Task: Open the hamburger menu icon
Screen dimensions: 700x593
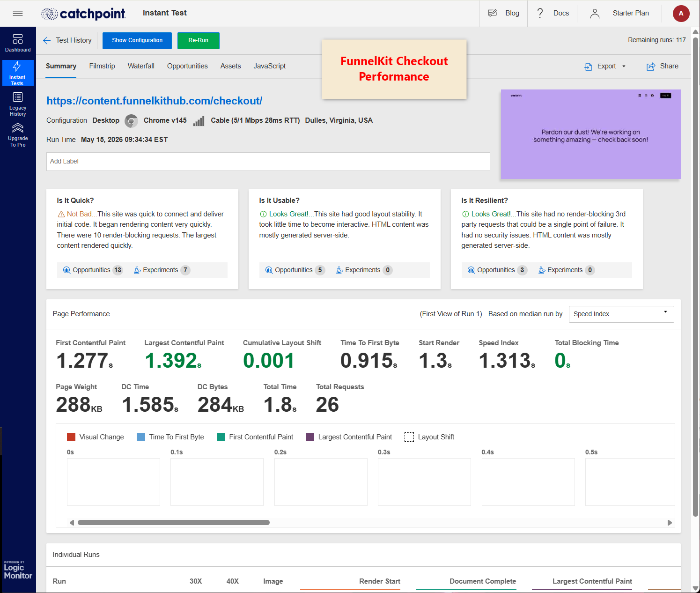Action: click(18, 13)
